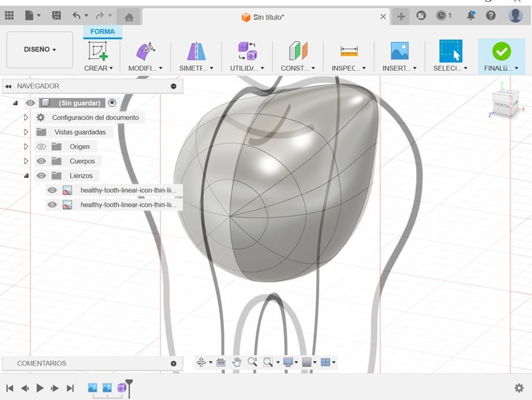
Task: Open the data panel grid icon
Action: click(9, 16)
